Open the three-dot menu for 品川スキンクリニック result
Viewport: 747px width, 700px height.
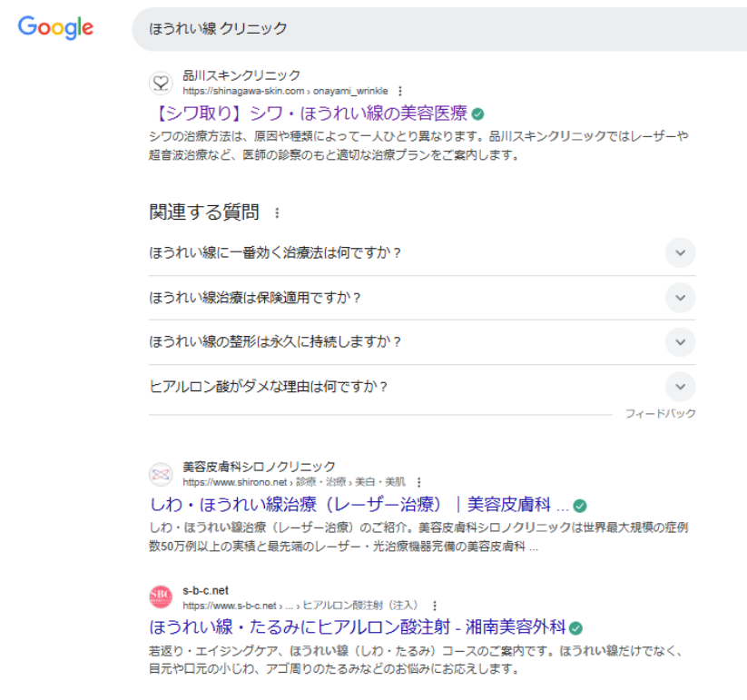[400, 90]
